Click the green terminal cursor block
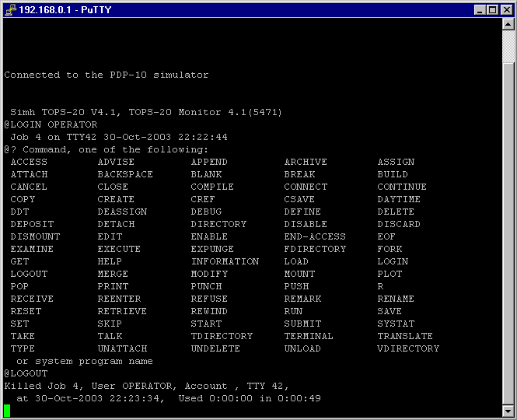Screen dimensions: 517x420 7,411
